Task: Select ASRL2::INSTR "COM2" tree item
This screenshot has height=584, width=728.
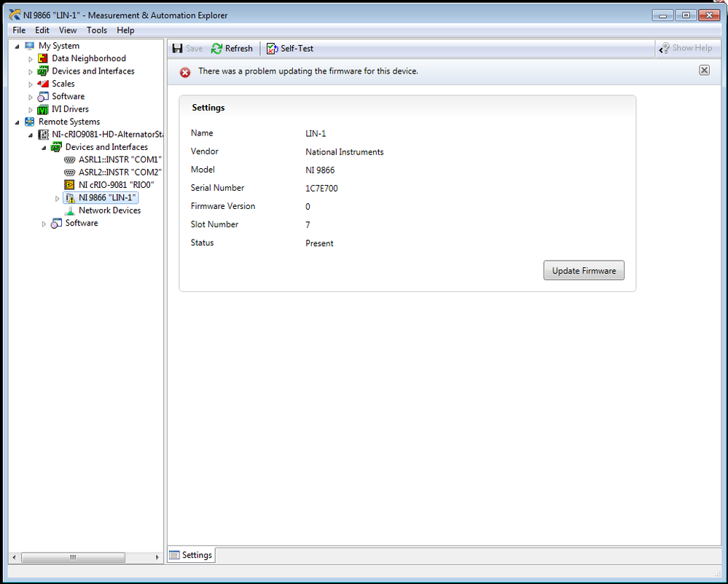Action: [x=120, y=173]
